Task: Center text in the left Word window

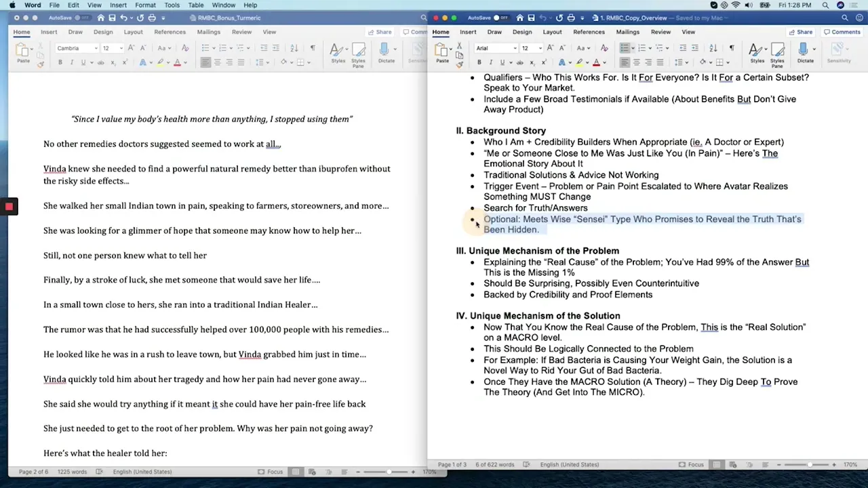Action: 217,62
